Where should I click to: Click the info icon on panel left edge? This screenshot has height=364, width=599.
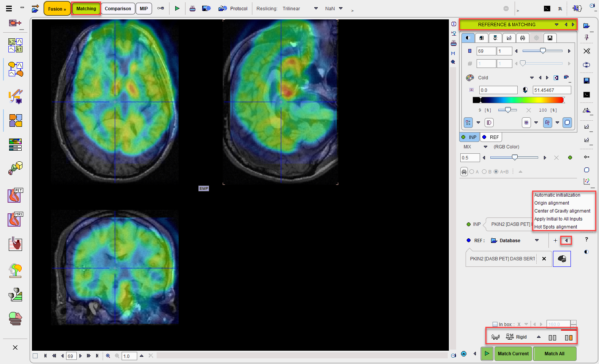tap(453, 24)
